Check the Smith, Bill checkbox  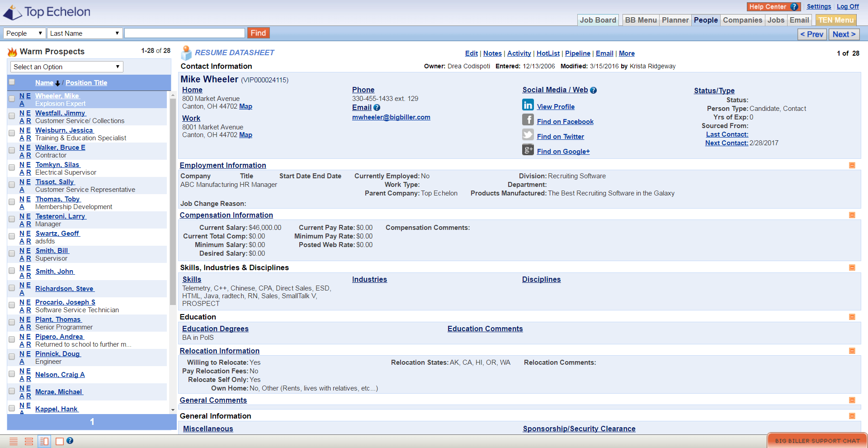point(12,253)
